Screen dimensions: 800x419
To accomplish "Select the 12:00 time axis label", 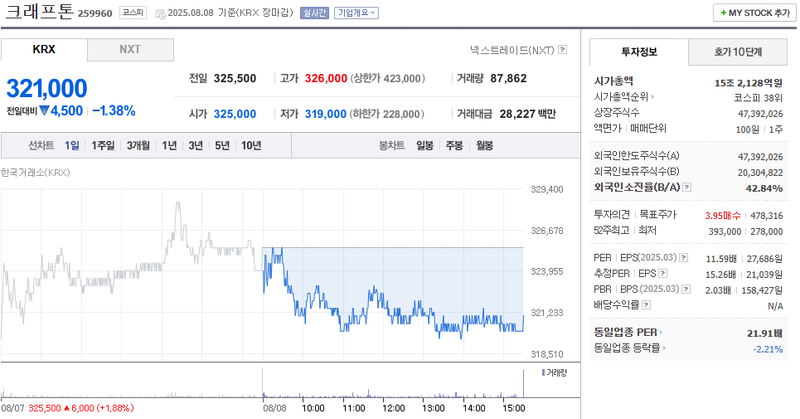I will (x=393, y=408).
